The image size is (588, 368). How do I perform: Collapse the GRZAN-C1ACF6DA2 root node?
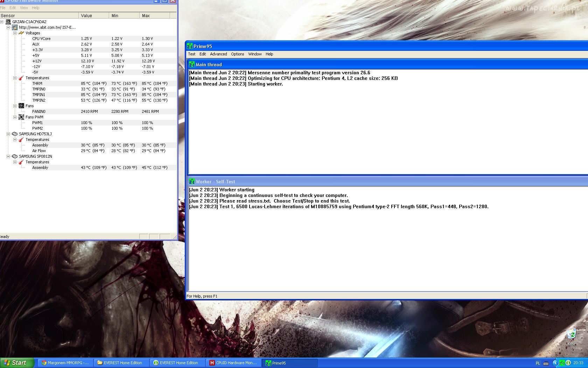(2, 22)
